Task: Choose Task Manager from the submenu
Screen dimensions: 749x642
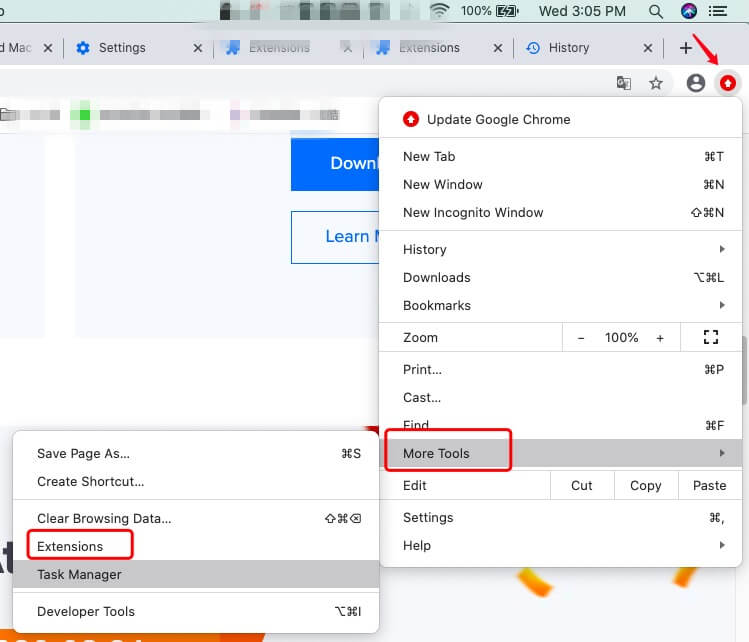Action: pyautogui.click(x=79, y=574)
